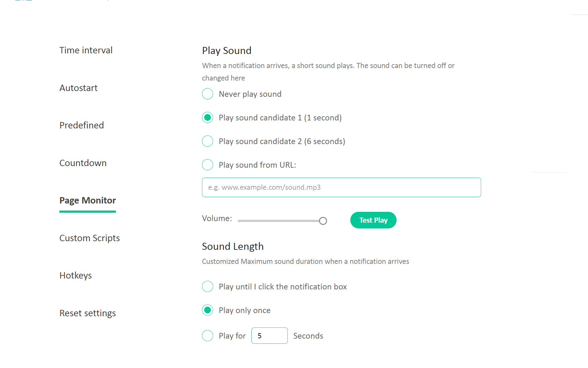
Task: Select the Page Monitor tab
Action: (x=87, y=200)
